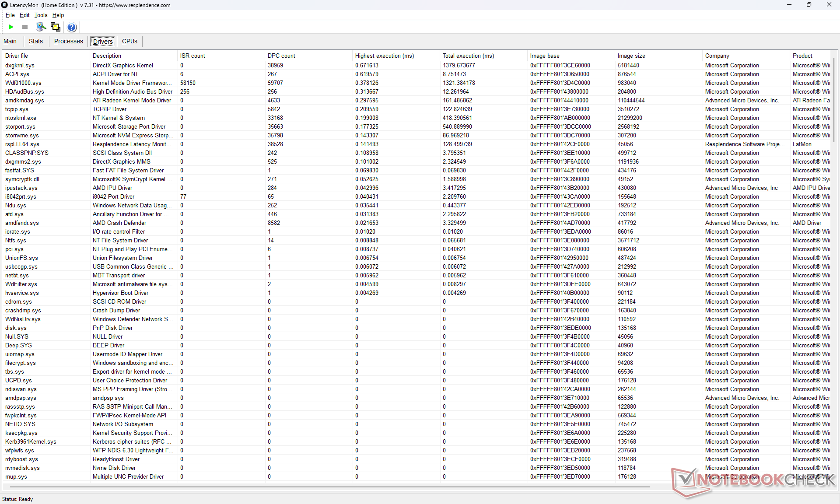Switch to the CPUs tab
The height and width of the screenshot is (504, 840).
tap(129, 41)
